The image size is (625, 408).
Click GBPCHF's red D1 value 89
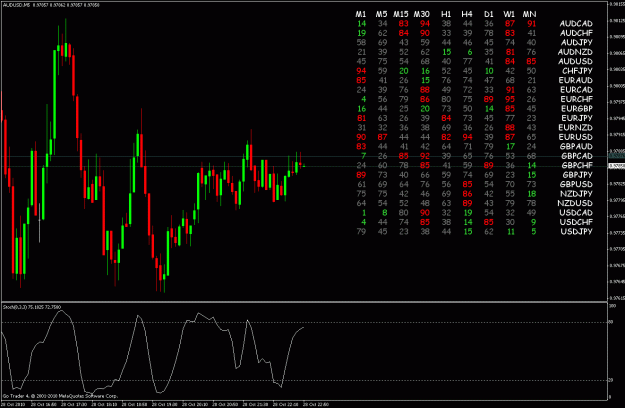click(x=489, y=165)
